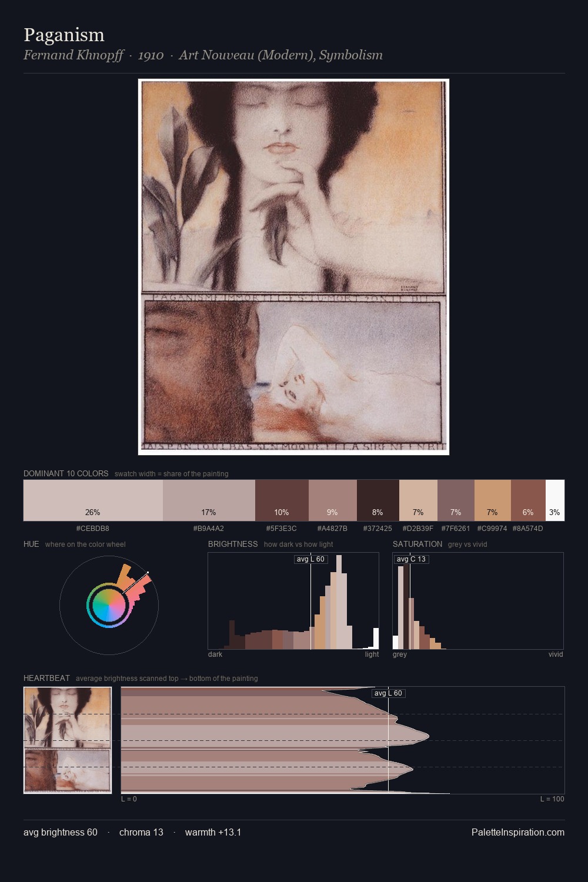Click the heartbeat brightness profile chart
Viewport: 588px width, 882px height.
pos(343,740)
